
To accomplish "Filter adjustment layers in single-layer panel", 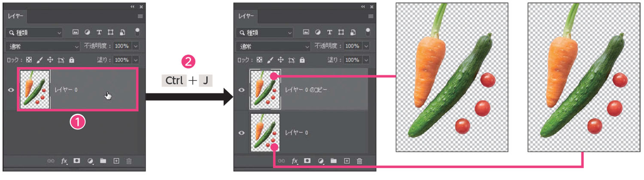I will (87, 32).
